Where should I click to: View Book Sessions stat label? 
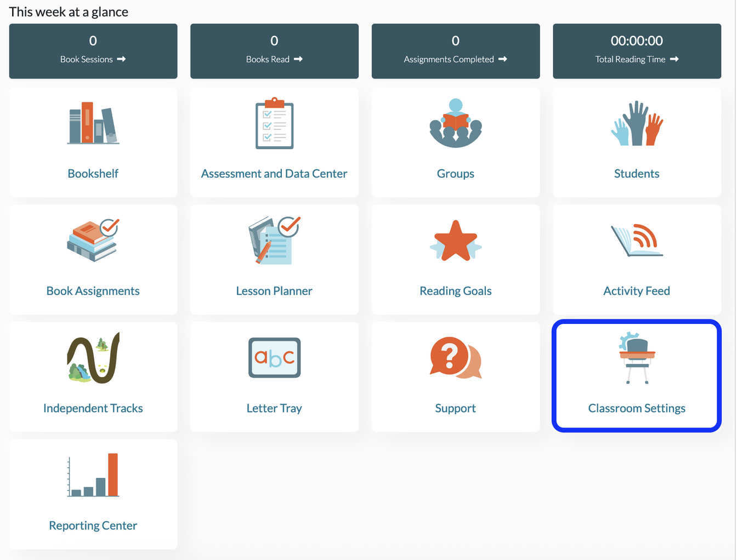[87, 59]
